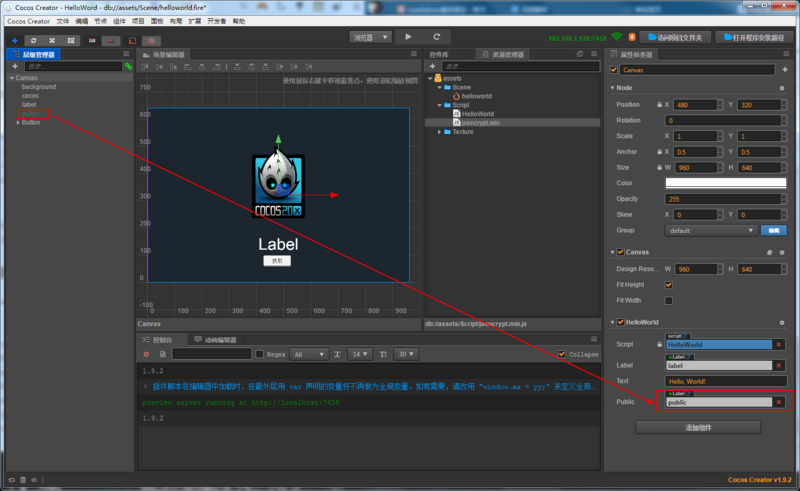This screenshot has width=800, height=491.
Task: Clear the Label reference with red X
Action: click(x=779, y=366)
